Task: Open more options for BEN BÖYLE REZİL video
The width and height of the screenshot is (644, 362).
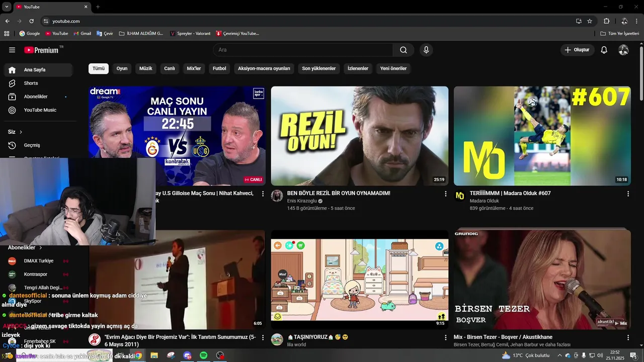Action: [x=445, y=194]
